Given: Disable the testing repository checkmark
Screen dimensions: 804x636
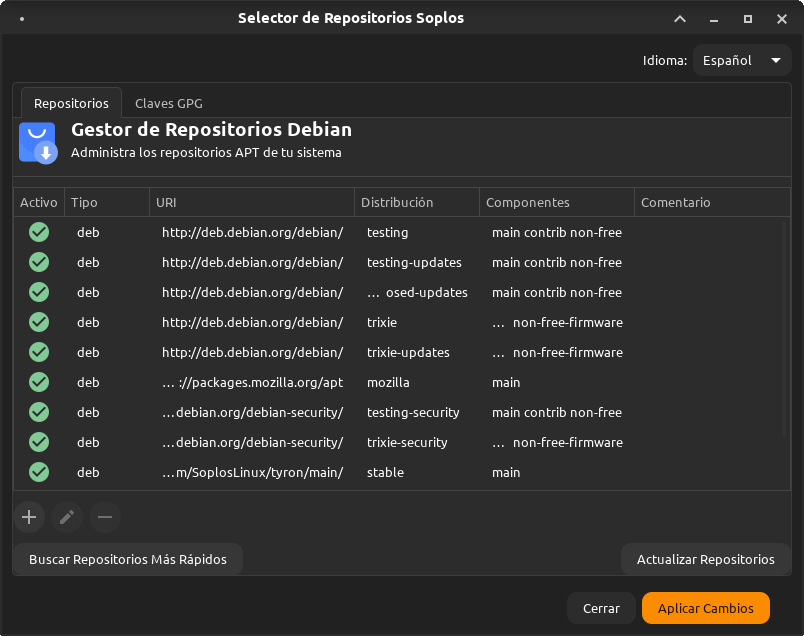Looking at the screenshot, I should pos(38,232).
